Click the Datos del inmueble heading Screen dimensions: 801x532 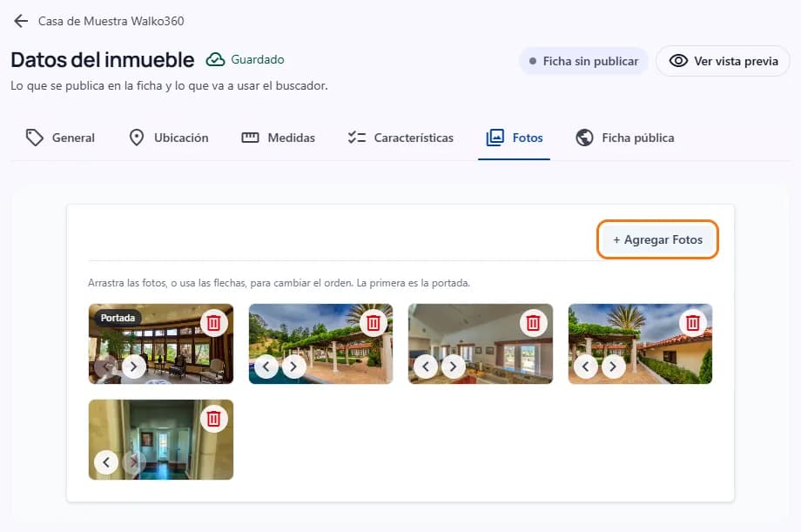tap(103, 60)
